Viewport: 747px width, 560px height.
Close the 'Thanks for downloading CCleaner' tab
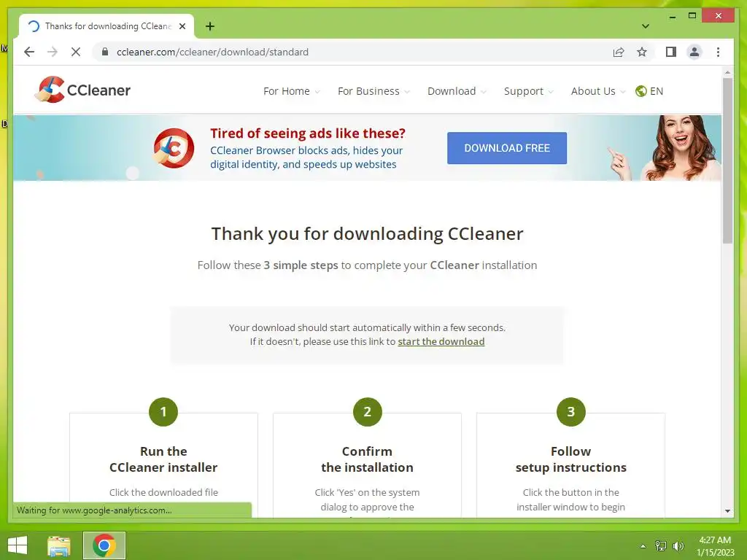pos(182,26)
